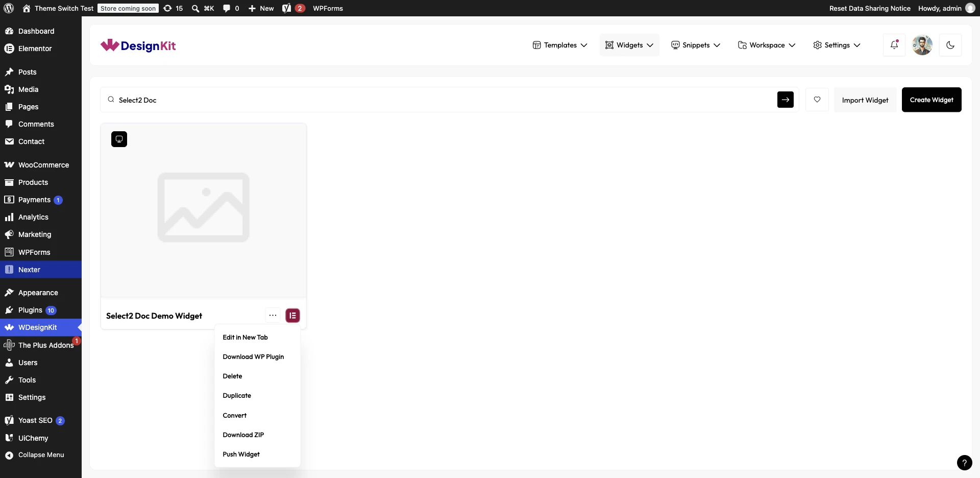
Task: Open Plugins in sidebar
Action: click(x=41, y=310)
